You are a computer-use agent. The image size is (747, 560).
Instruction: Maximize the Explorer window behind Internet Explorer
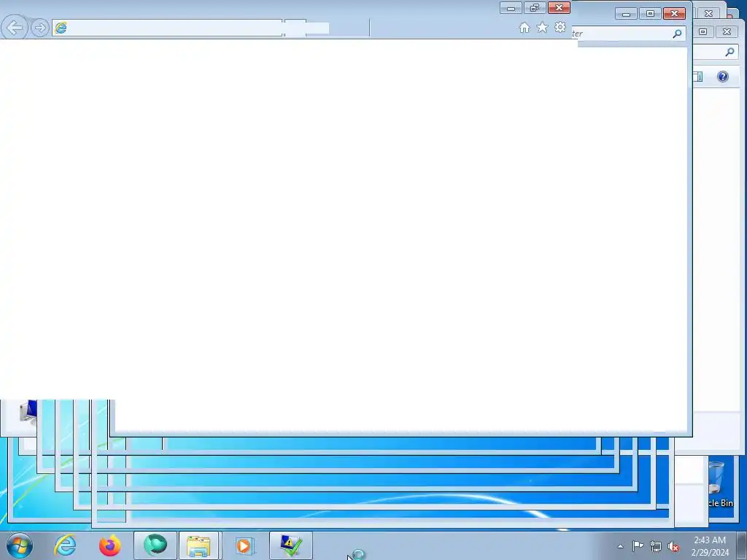coord(650,14)
